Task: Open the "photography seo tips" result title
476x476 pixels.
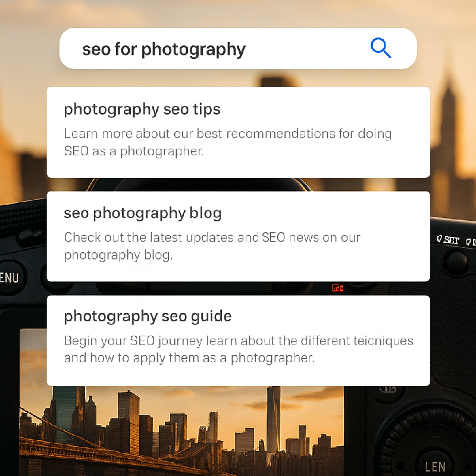Action: [142, 109]
